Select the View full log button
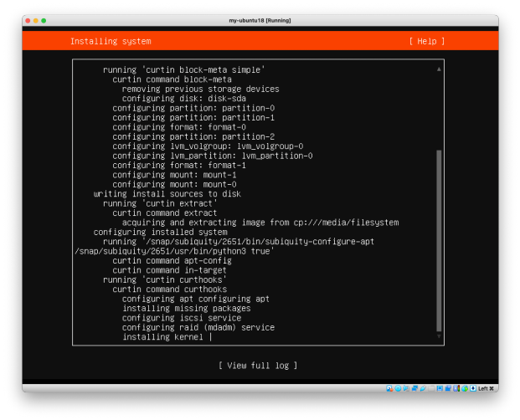The width and height of the screenshot is (520, 420). 258,366
